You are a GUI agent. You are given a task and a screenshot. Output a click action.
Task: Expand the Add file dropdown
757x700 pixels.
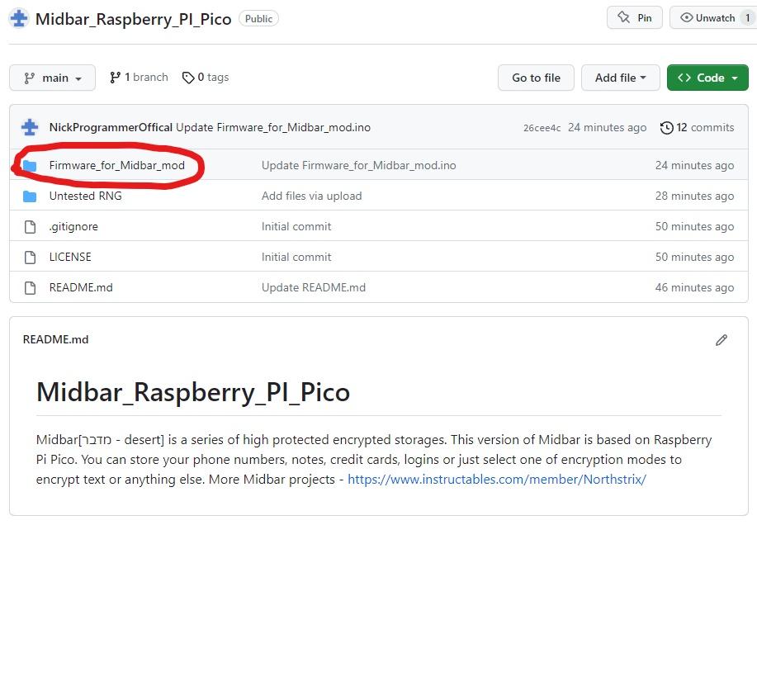pyautogui.click(x=620, y=78)
